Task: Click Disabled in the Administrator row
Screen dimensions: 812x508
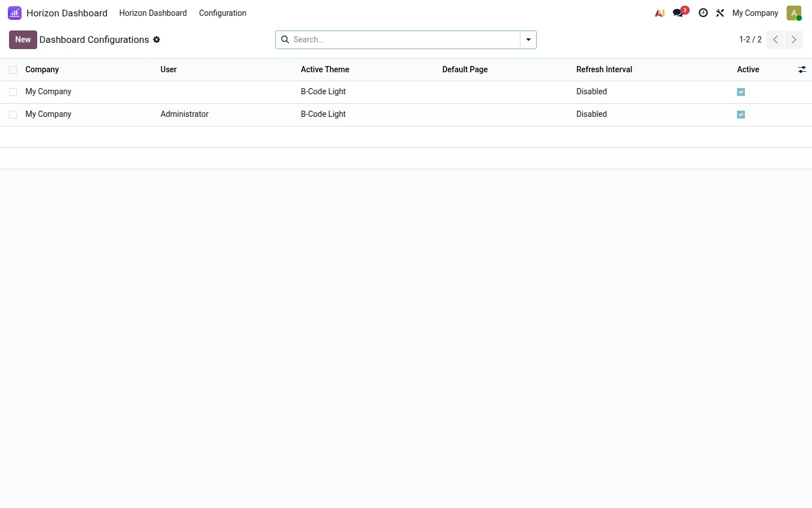Action: pos(592,114)
